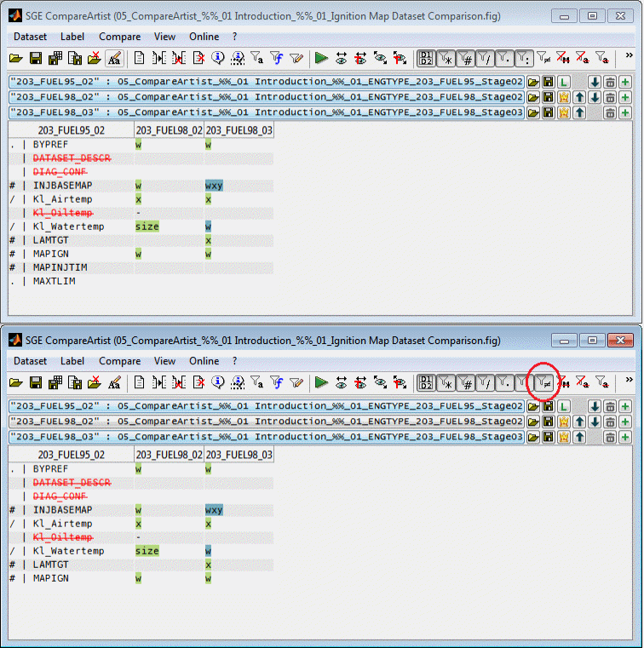Click the save-copy document icon in top window toolbar

pyautogui.click(x=75, y=58)
